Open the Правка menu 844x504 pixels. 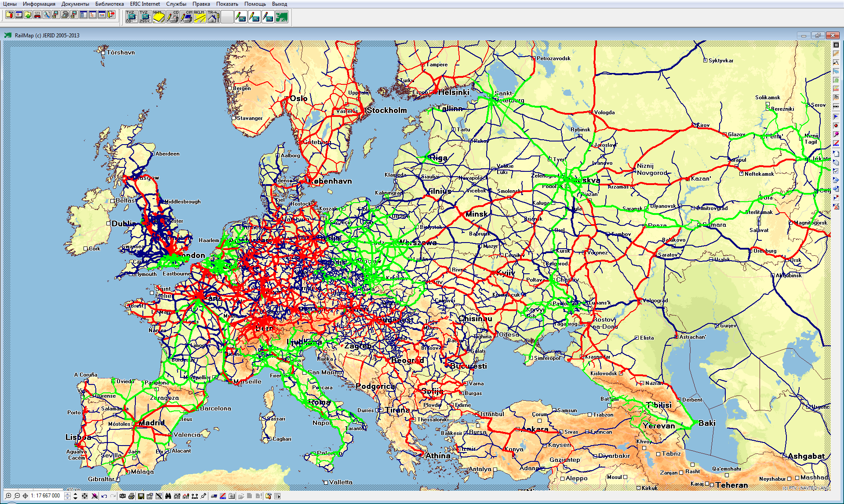tap(201, 4)
